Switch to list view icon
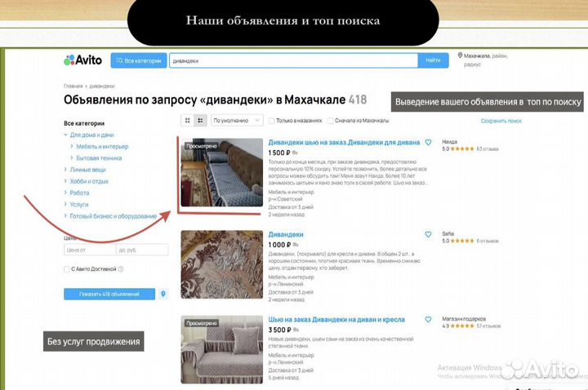Image resolution: width=588 pixels, height=390 pixels. point(200,120)
